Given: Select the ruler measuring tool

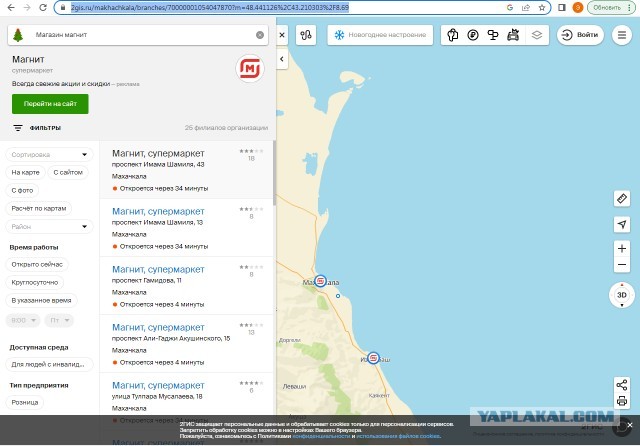Looking at the screenshot, I should click(x=622, y=199).
